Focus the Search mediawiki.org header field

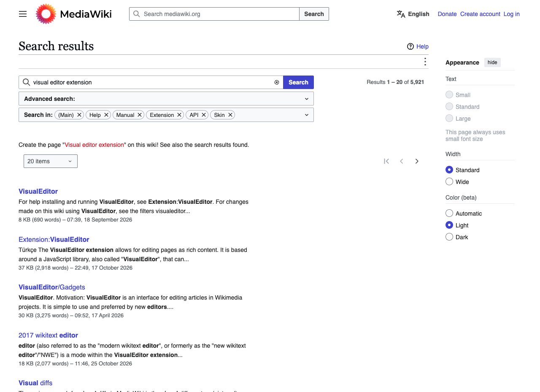tap(214, 14)
